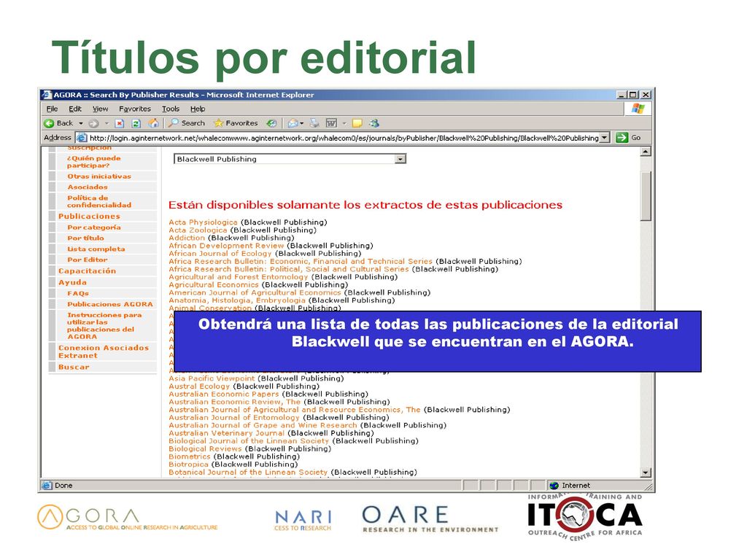Click the Print icon
This screenshot has width=747, height=560.
pyautogui.click(x=314, y=123)
